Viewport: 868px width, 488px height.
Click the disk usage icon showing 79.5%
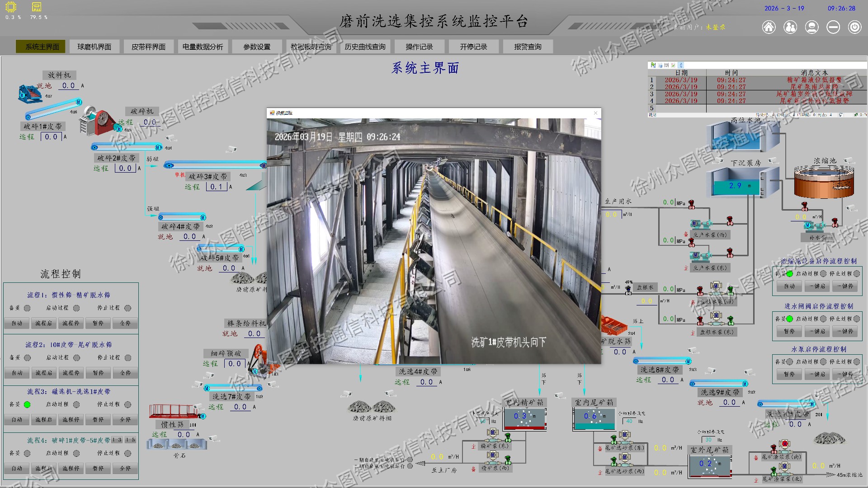[37, 7]
